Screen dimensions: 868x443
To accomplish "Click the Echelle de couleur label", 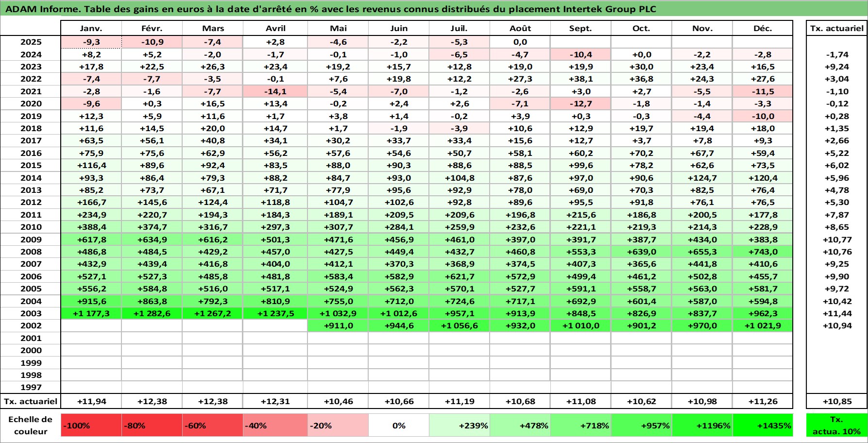I will (x=31, y=426).
